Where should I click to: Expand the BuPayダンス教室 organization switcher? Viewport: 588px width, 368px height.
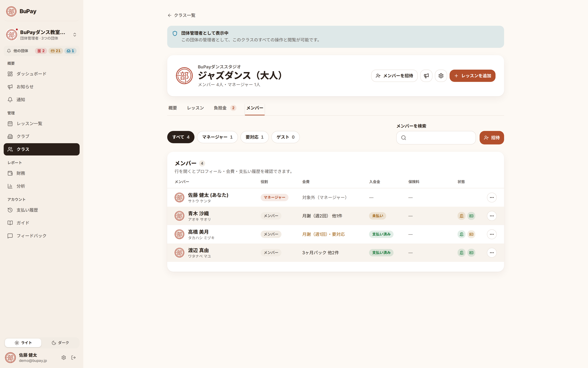(x=41, y=35)
